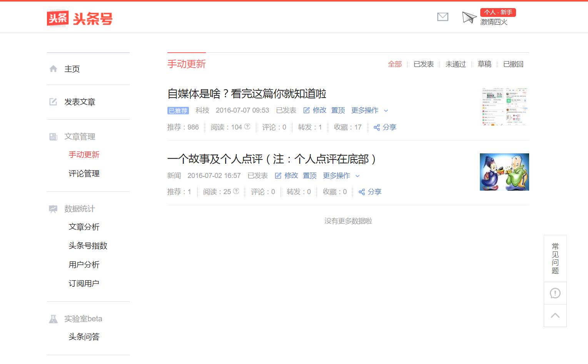This screenshot has height=364, width=588.
Task: Open 常见问题 panel on right edge
Action: pyautogui.click(x=555, y=258)
